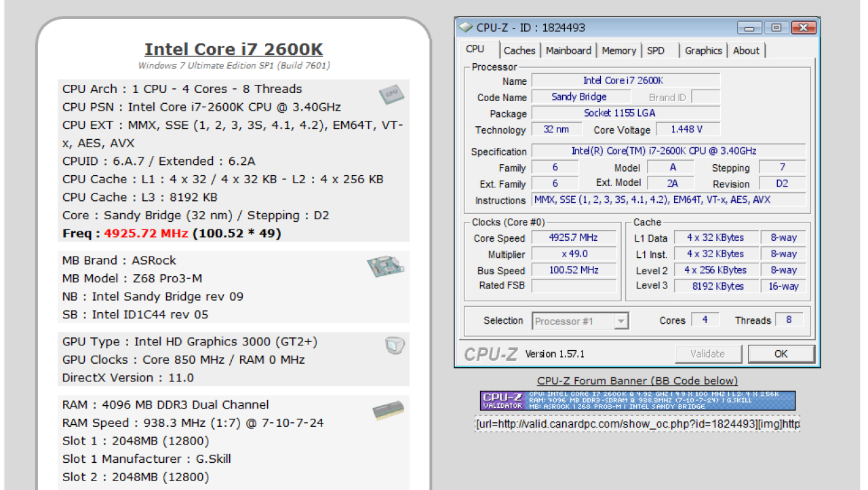This screenshot has height=490, width=868.
Task: Click the Package field Socket 1155 LGA
Action: 625,113
